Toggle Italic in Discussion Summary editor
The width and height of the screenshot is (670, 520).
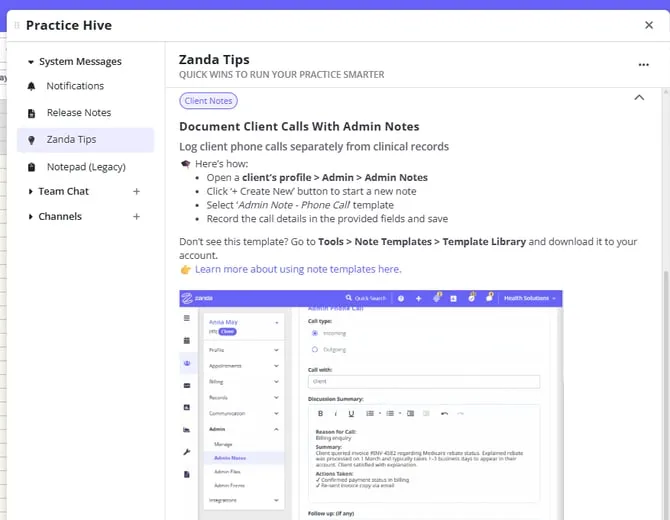[x=335, y=413]
